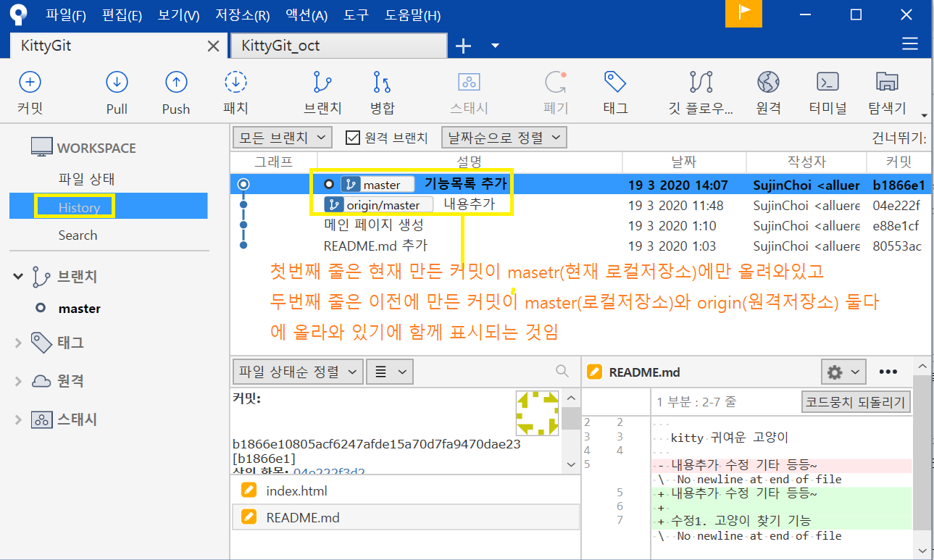
Task: Open the 날짜순으로 정렬 dropdown
Action: (505, 137)
